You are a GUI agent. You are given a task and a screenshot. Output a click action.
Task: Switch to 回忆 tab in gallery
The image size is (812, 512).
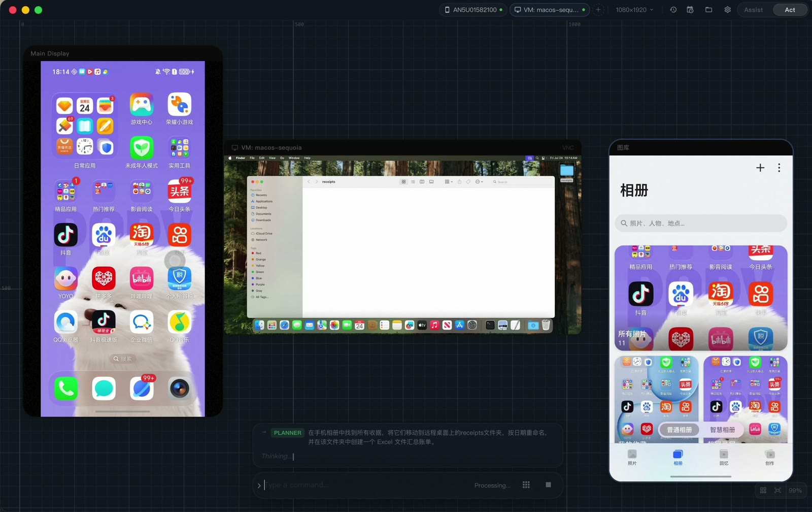(x=724, y=457)
